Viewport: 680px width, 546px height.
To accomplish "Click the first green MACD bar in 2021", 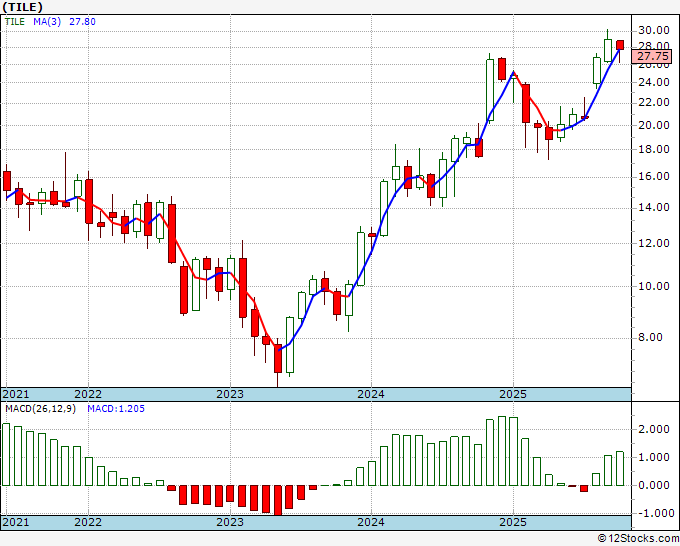I will coord(6,454).
